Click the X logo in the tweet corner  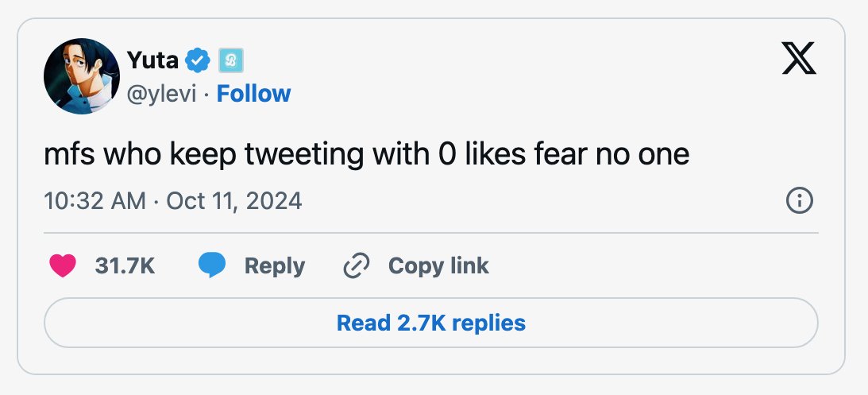tap(798, 58)
